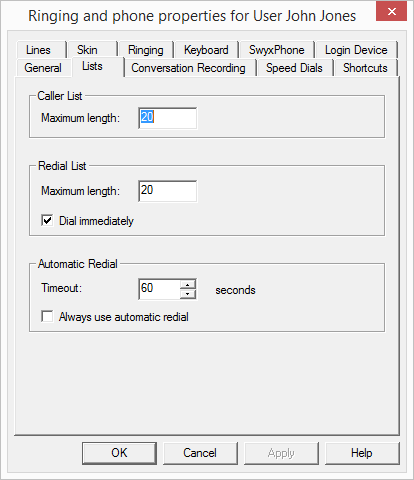Screen dimensions: 414x480
Task: Select the Ringing tab
Action: pos(146,50)
